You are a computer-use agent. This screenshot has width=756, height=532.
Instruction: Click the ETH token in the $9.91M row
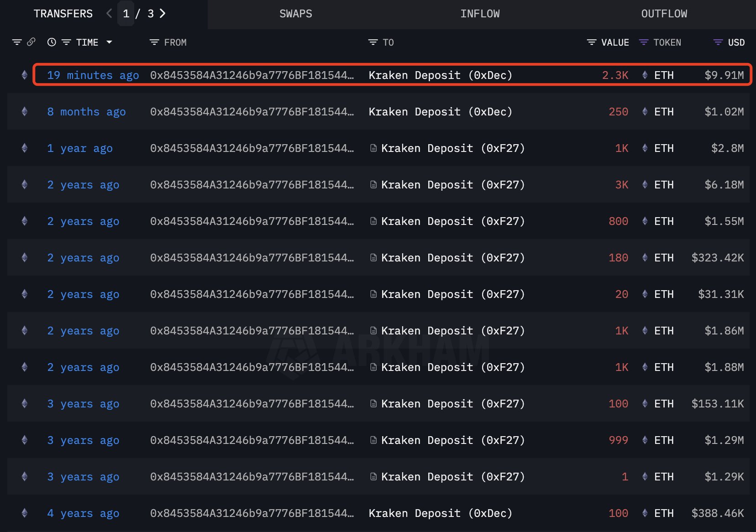click(x=658, y=75)
